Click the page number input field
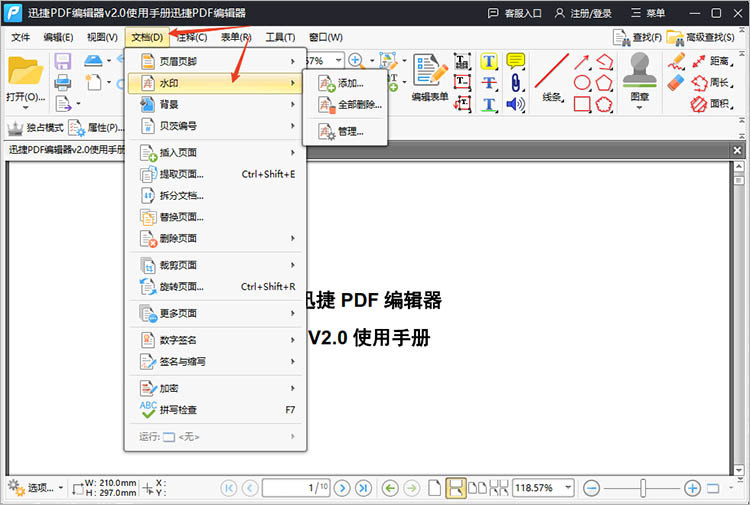Viewport: 750px width, 505px height. [296, 488]
